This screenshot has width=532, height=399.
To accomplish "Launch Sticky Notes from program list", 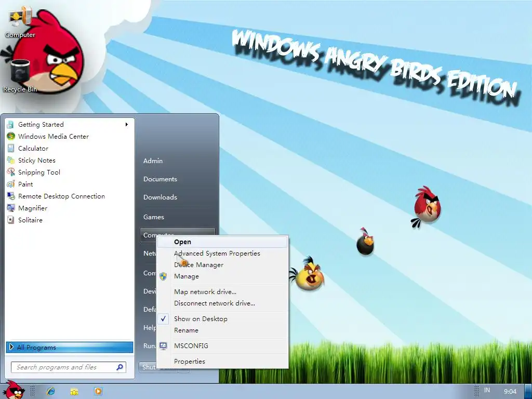I will (x=70, y=160).
